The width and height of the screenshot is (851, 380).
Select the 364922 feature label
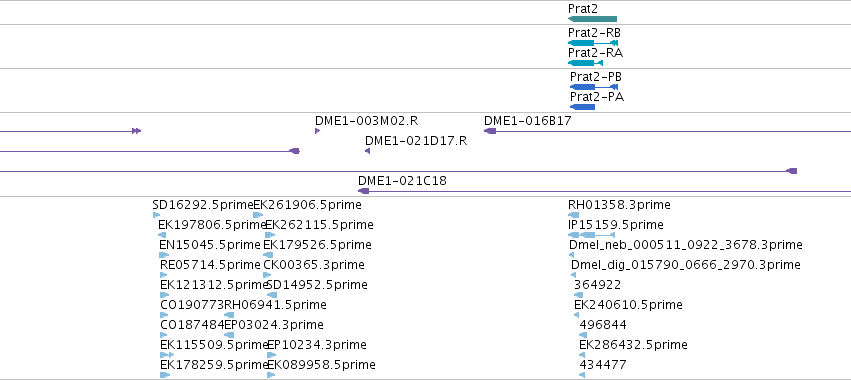point(598,286)
